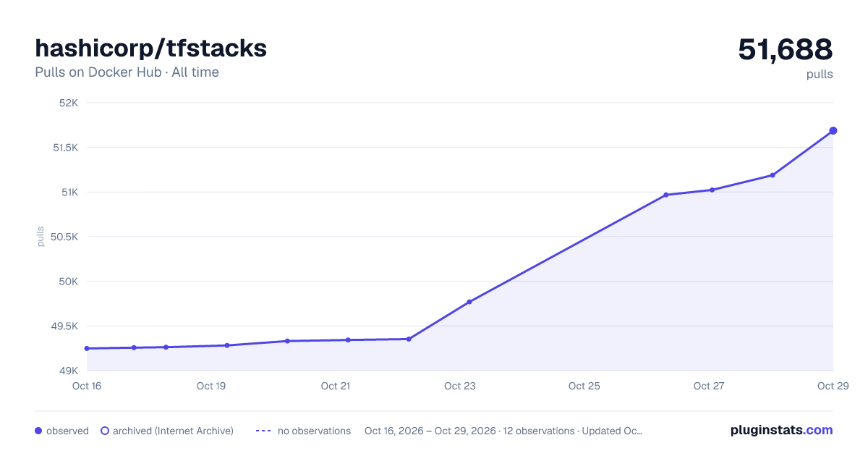
Task: Click the 'observed' legend label
Action: (x=67, y=431)
